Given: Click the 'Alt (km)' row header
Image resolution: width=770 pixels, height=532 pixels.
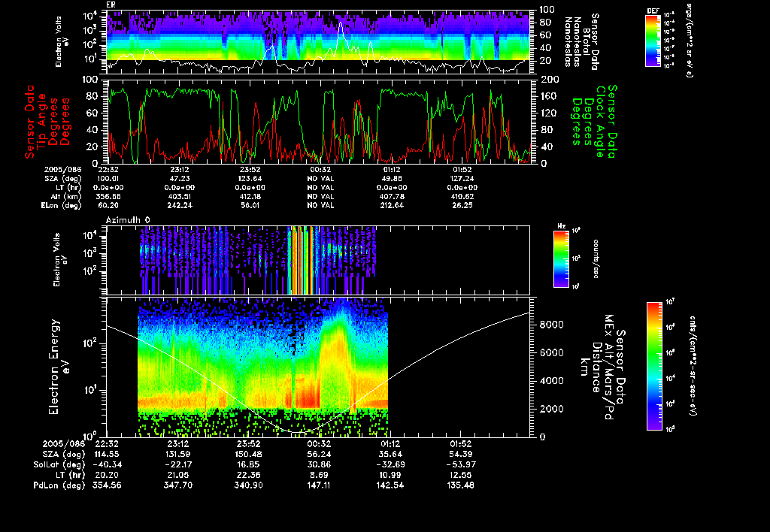Looking at the screenshot, I should pyautogui.click(x=66, y=196).
